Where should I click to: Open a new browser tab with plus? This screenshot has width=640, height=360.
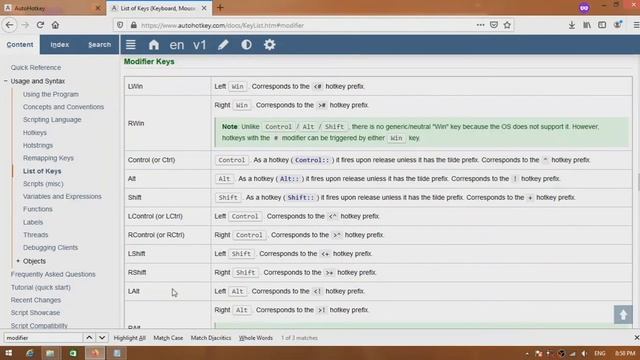click(x=220, y=8)
